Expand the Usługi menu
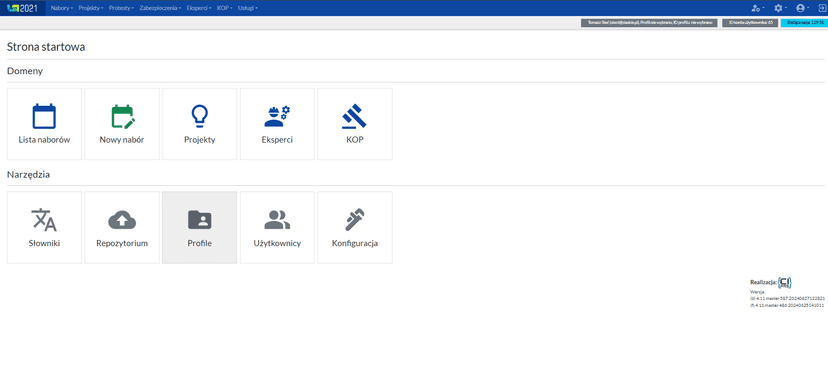 [248, 8]
